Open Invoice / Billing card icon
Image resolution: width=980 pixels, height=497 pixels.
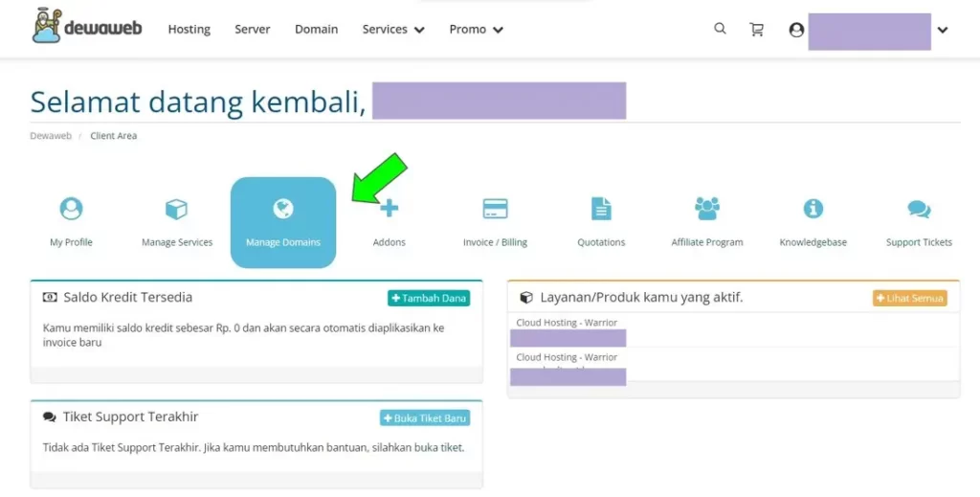click(x=495, y=209)
